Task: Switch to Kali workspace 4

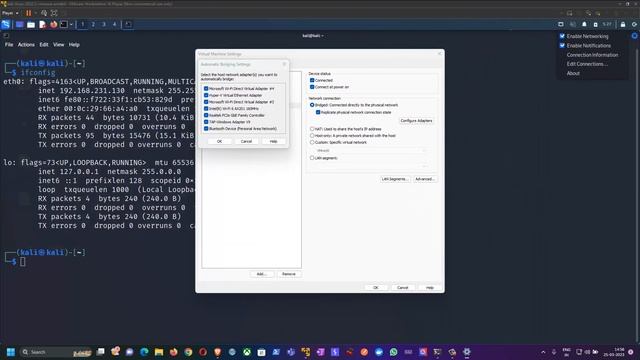Action: point(114,24)
